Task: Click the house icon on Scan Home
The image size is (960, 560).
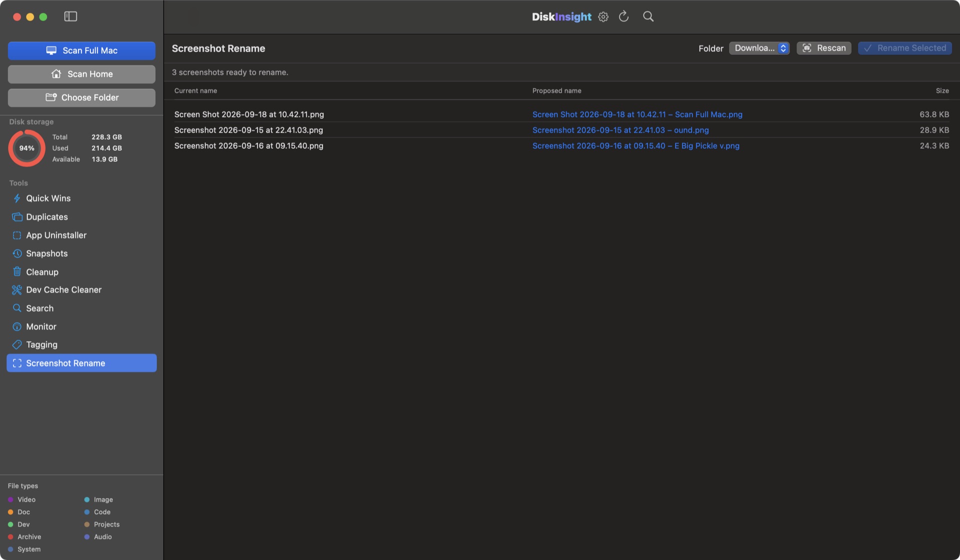Action: pos(56,74)
